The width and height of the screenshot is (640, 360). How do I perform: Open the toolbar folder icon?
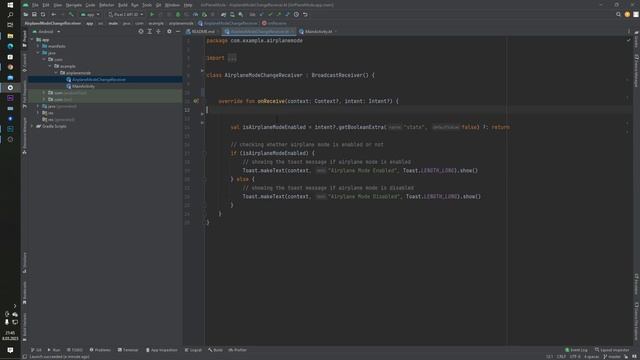point(26,14)
